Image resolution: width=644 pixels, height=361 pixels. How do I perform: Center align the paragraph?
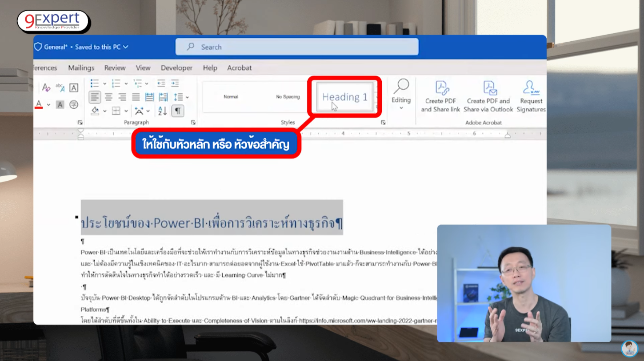108,97
